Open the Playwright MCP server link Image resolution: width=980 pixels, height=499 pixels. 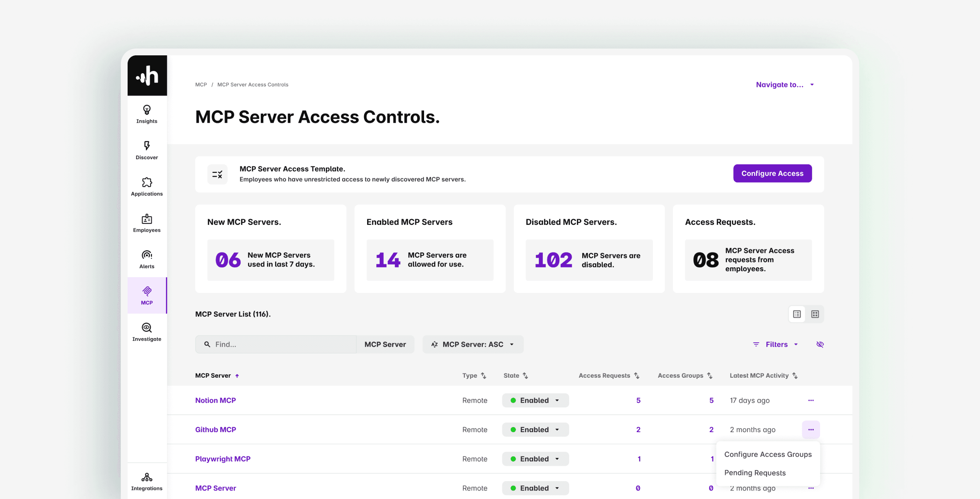(x=222, y=459)
